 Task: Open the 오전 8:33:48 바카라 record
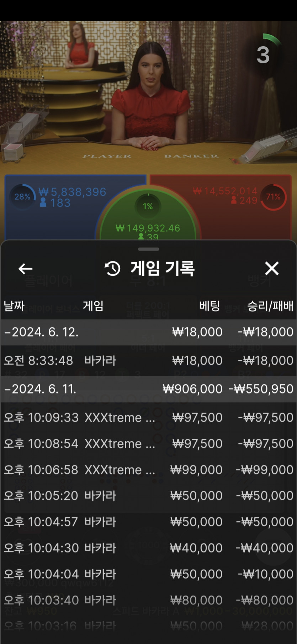point(148,360)
